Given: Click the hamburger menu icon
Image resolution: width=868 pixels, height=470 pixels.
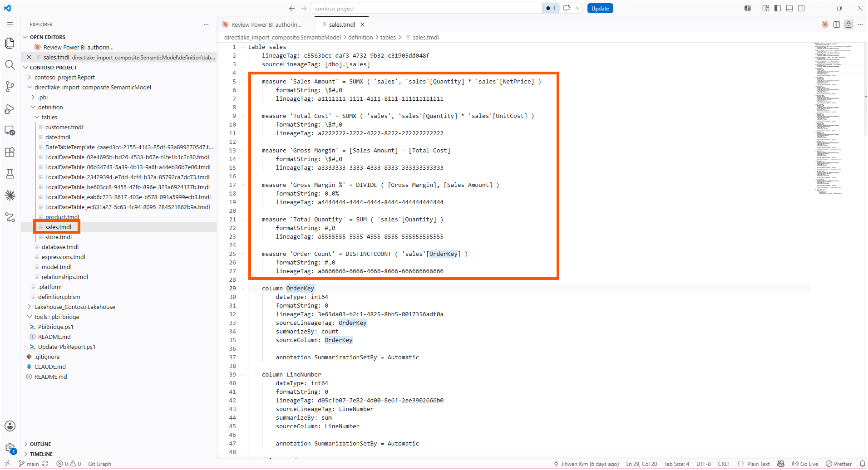Looking at the screenshot, I should pos(10,24).
